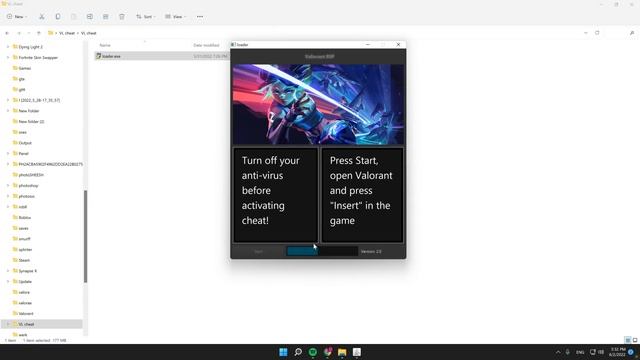
Task: Open File Explorer from taskbar
Action: [342, 352]
